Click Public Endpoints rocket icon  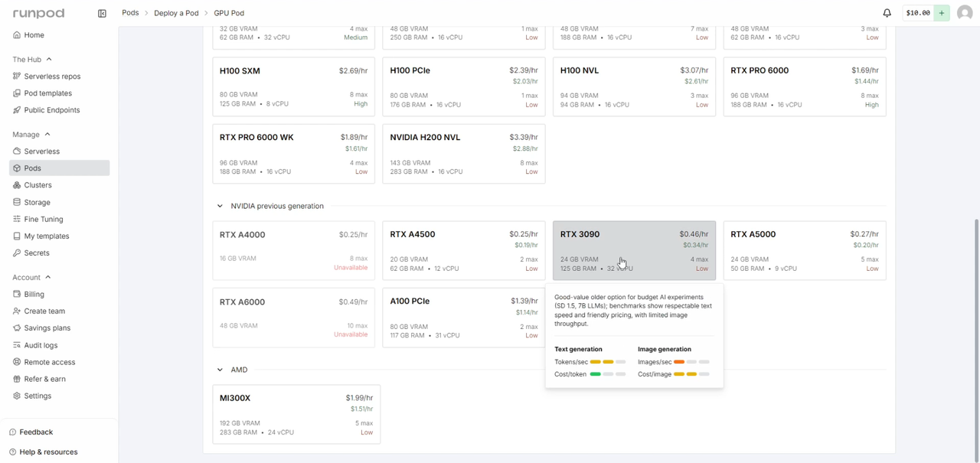[17, 110]
